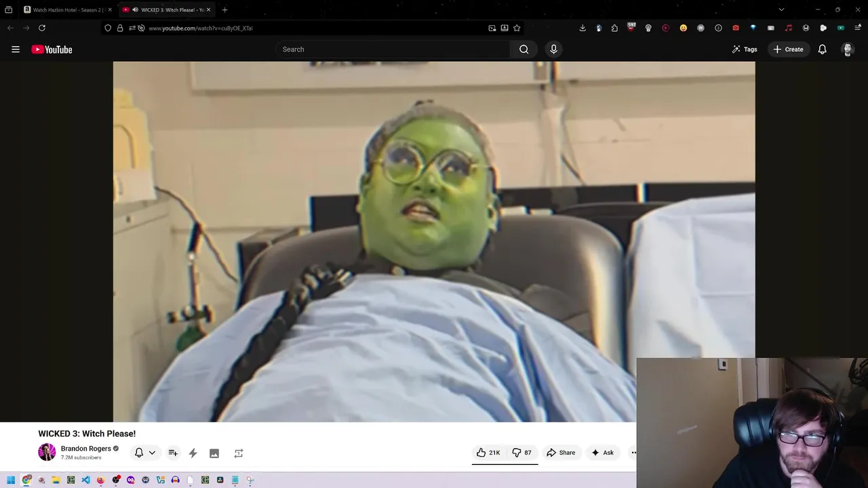Open the Create button

click(x=788, y=49)
